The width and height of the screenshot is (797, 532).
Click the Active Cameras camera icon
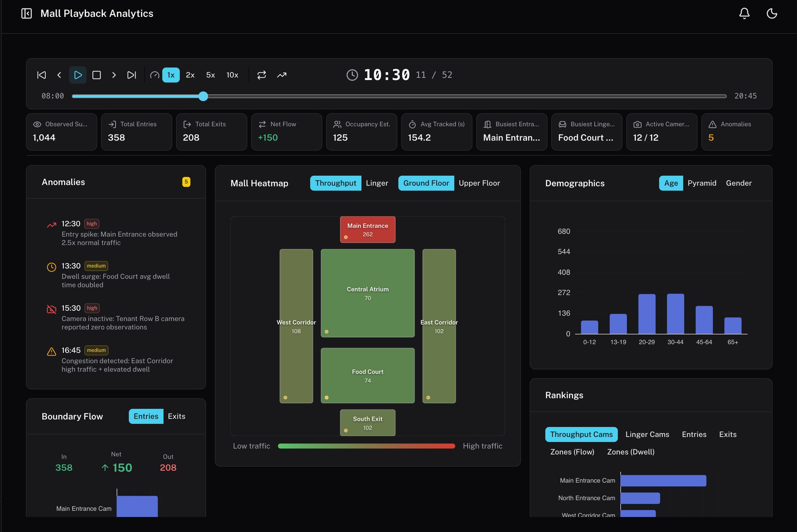(638, 124)
